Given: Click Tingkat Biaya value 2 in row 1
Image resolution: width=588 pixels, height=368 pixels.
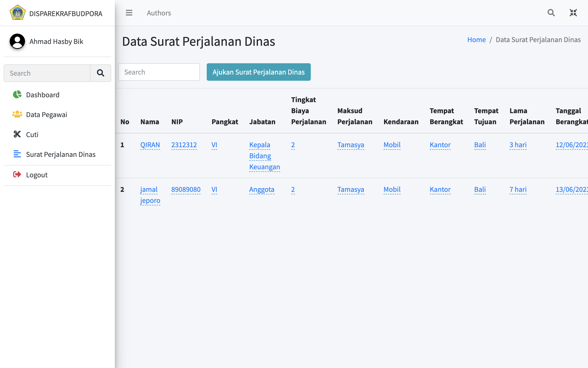Looking at the screenshot, I should [x=293, y=145].
